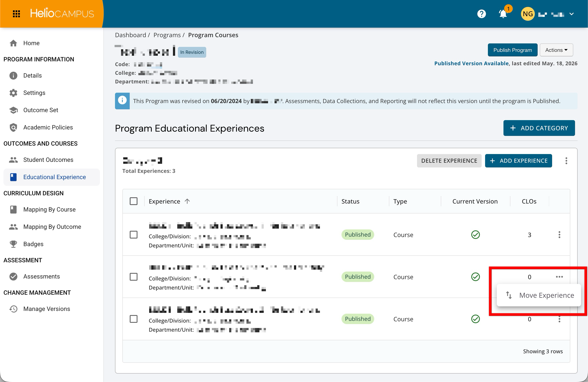Click Publish Program button
588x382 pixels.
pyautogui.click(x=512, y=50)
